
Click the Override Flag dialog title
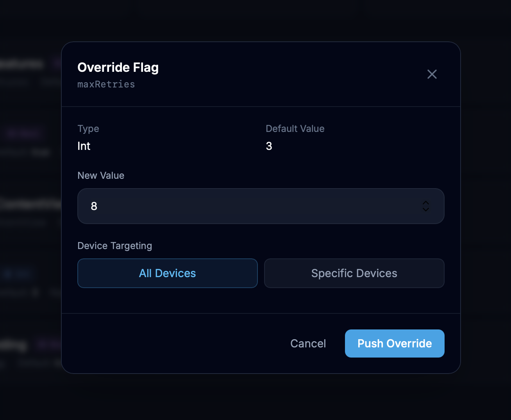pyautogui.click(x=118, y=67)
